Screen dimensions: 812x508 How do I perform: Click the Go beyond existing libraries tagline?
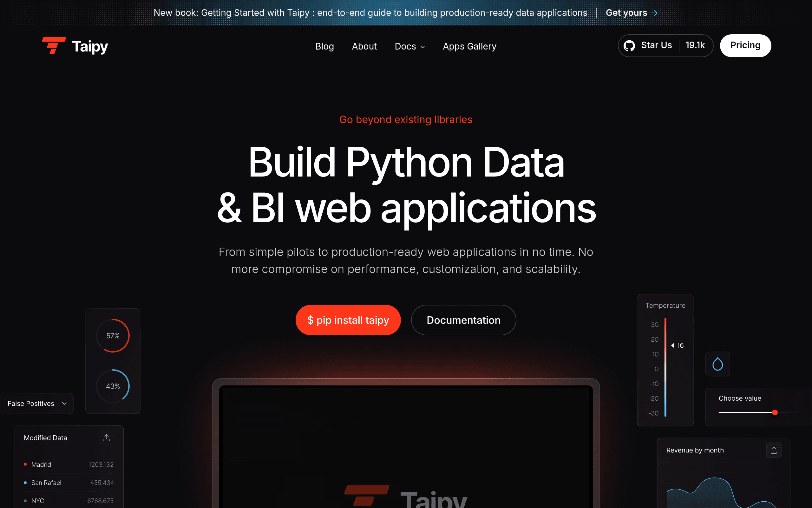coord(406,120)
